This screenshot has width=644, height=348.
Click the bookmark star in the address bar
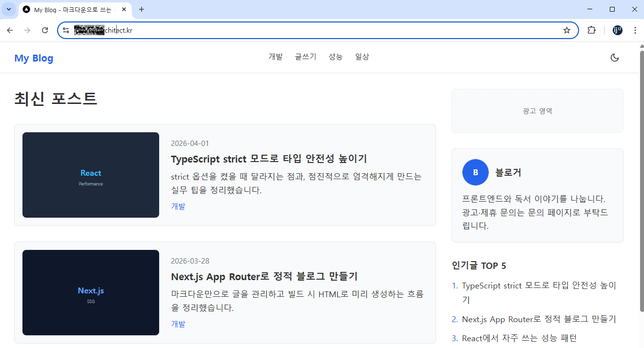pos(566,30)
